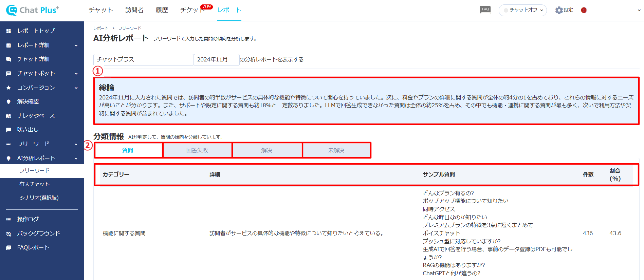Expand the チャットボット submenu chevron
This screenshot has height=280, width=644.
pos(76,74)
